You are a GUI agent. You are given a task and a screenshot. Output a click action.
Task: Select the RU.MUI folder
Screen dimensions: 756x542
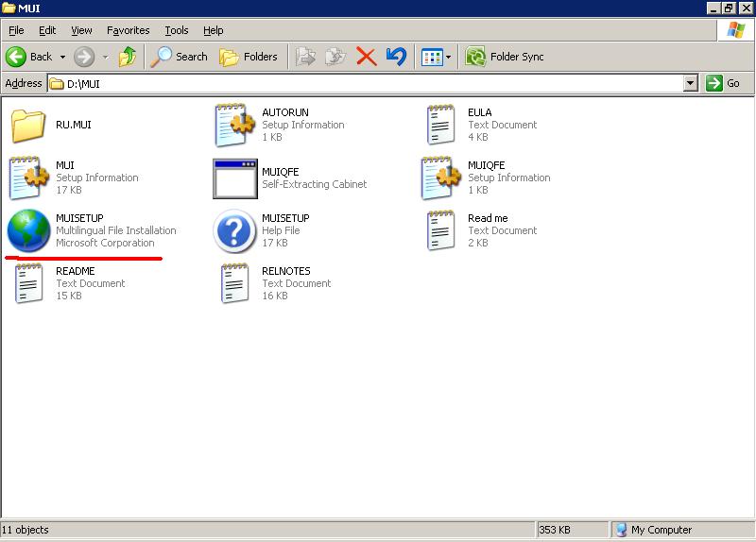tap(28, 125)
